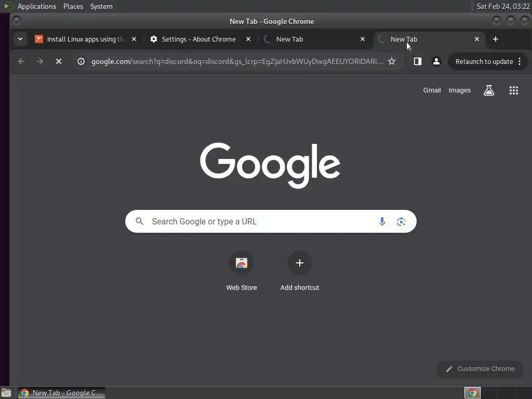Click Chrome icon in workspace switcher
This screenshot has height=399, width=532.
pos(472,393)
